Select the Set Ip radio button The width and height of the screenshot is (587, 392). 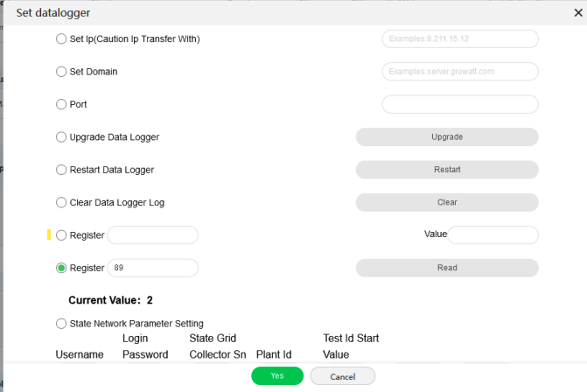[61, 38]
